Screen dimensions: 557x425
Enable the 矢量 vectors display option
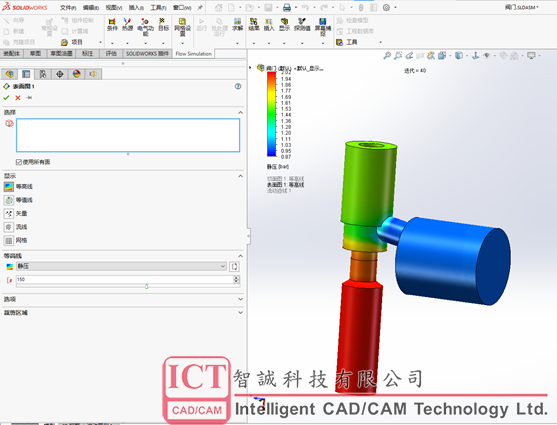click(x=9, y=214)
